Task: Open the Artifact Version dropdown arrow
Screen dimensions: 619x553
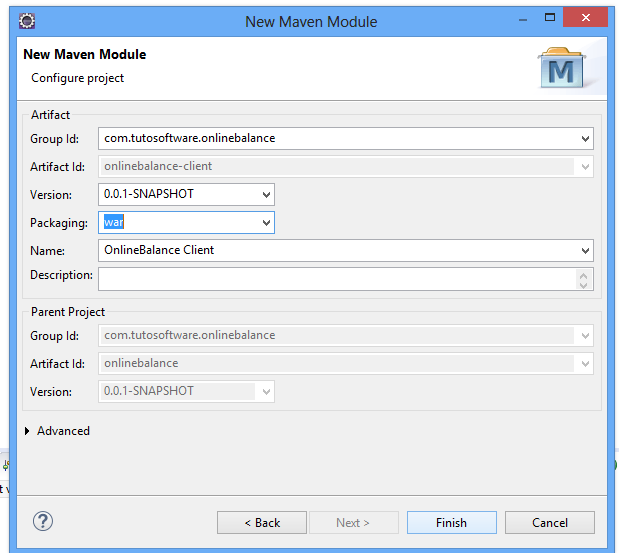Action: [266, 194]
